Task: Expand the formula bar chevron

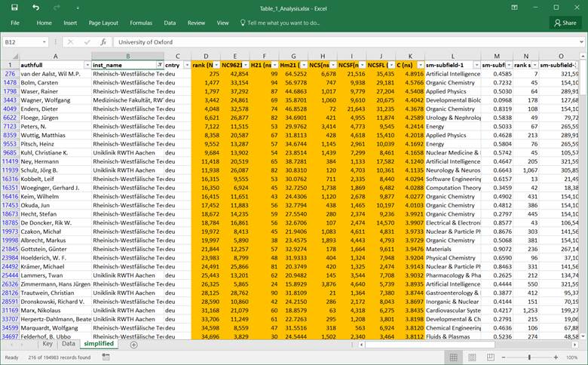Action: point(581,42)
